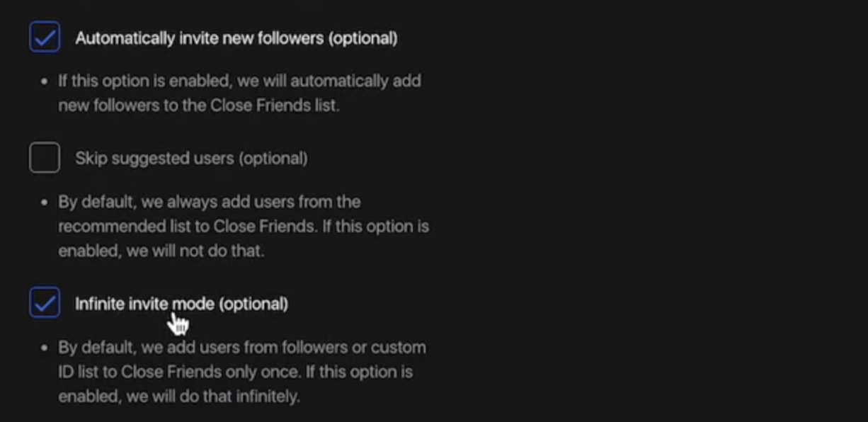Click the unchecked square outline checkbox
Viewport: 868px width, 422px height.
44,158
